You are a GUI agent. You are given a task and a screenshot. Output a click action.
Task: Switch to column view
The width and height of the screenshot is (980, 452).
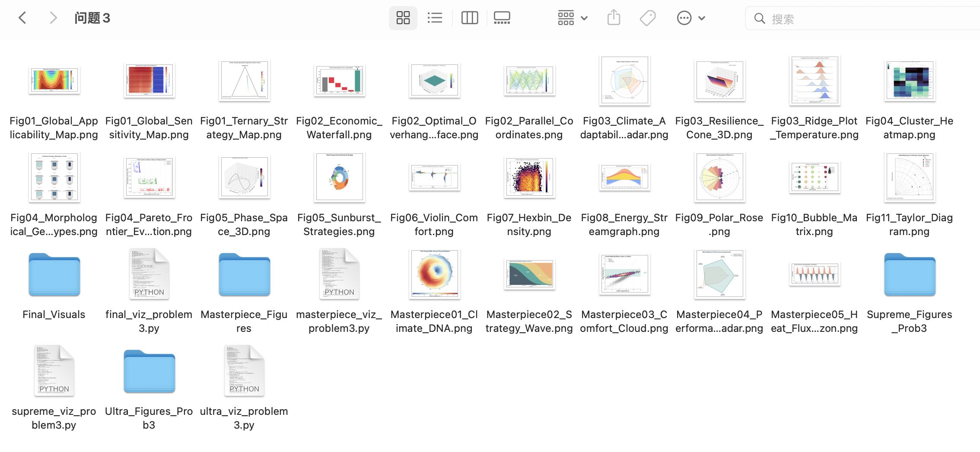click(x=469, y=18)
